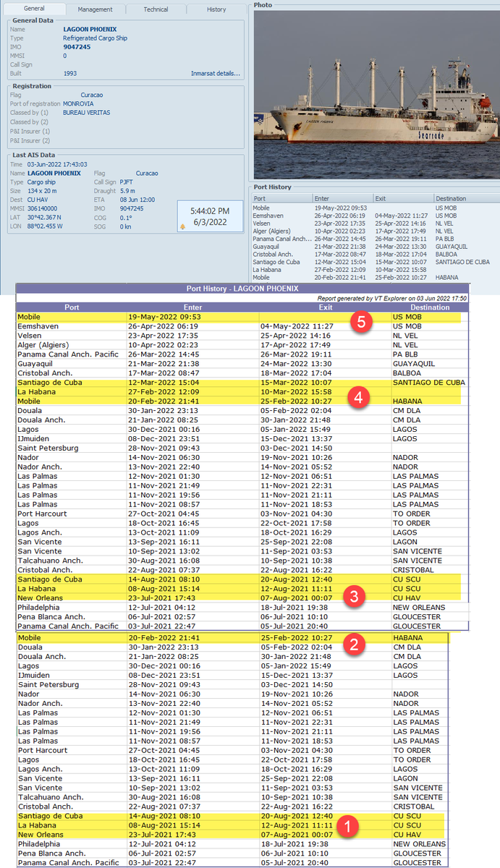Click Cristobal Anch. 17-Mar-2022 row in report
Image resolution: width=500 pixels, height=868 pixels.
click(242, 373)
